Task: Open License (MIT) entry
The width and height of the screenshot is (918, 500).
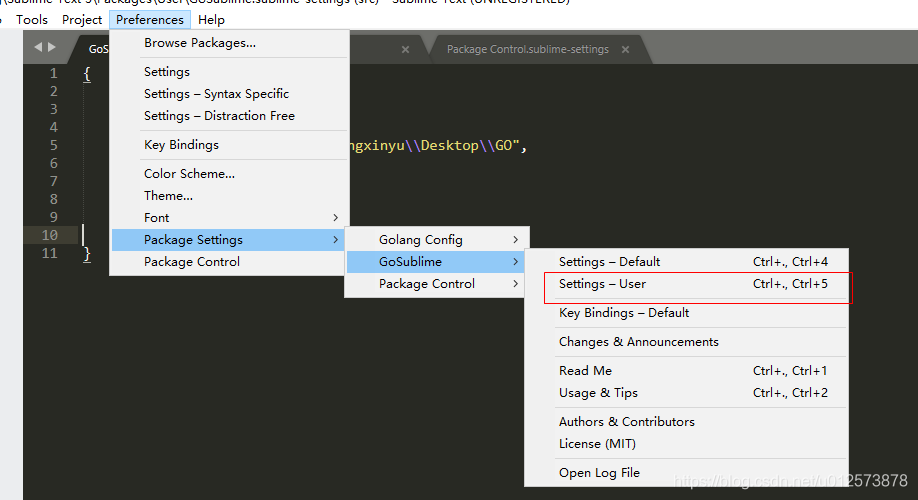Action: point(686,444)
